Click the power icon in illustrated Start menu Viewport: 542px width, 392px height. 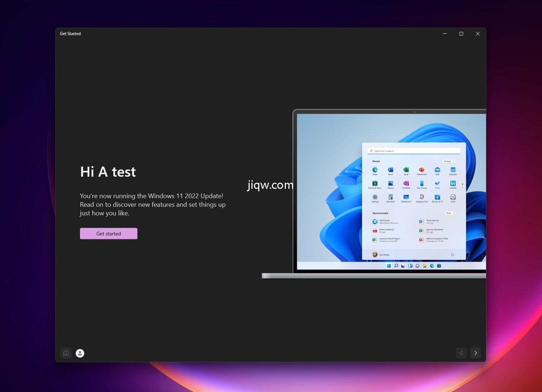point(452,255)
